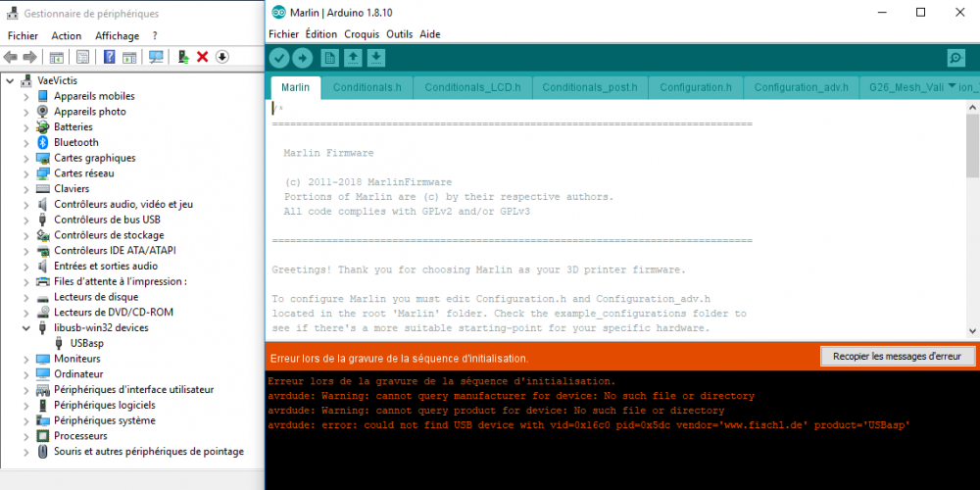This screenshot has height=490, width=980.
Task: Switch to the Conditionals_LCD.h tab
Action: (x=472, y=87)
